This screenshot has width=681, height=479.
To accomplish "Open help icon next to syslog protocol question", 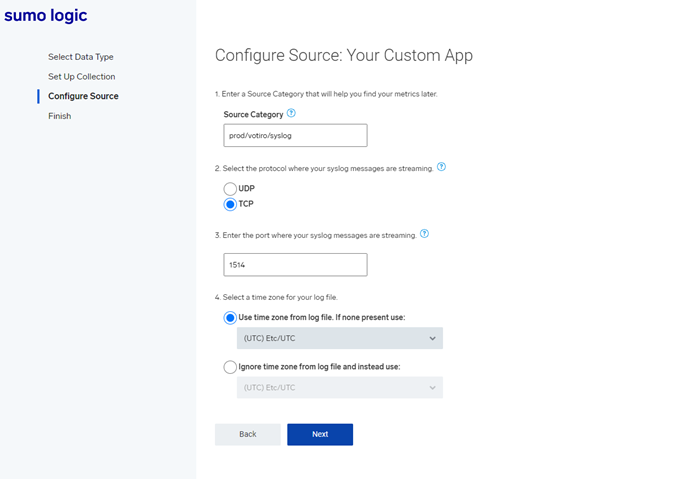I will (441, 167).
